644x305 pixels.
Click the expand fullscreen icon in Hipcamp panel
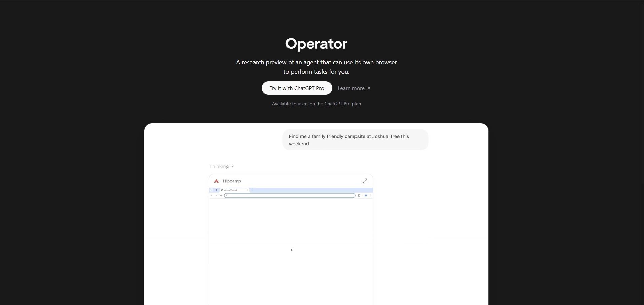365,181
